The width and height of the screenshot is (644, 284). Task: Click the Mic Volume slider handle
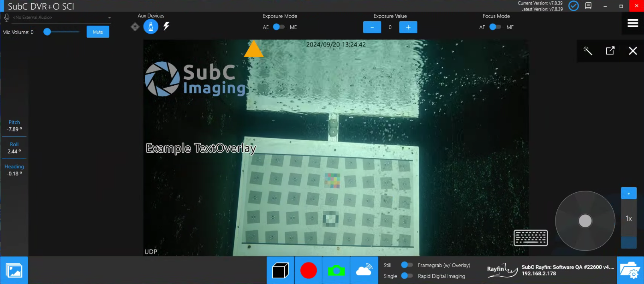47,32
